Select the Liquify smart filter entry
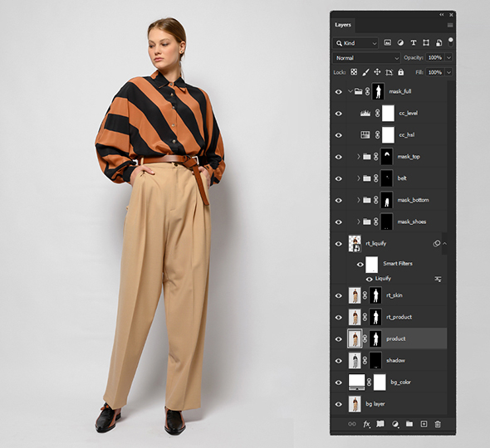 [x=383, y=278]
